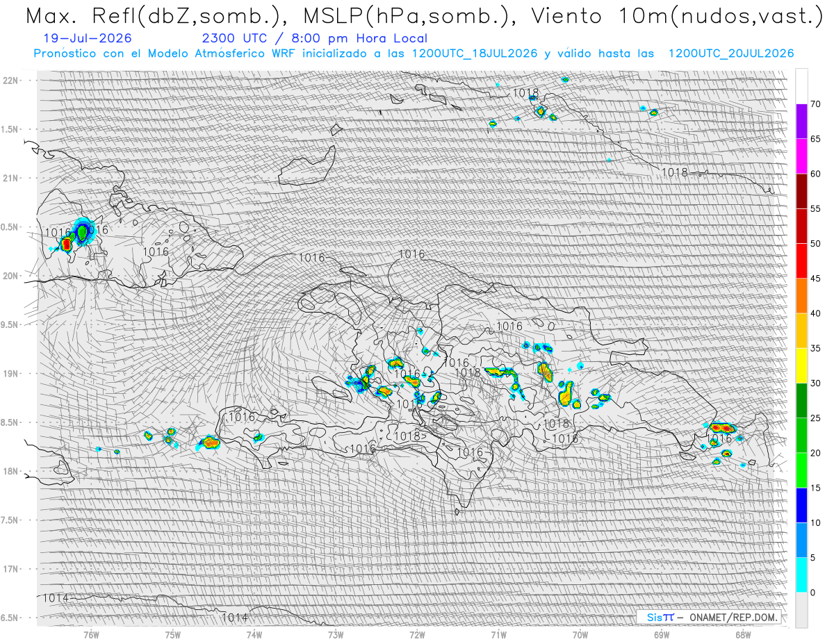The width and height of the screenshot is (834, 644).
Task: Select the maroon 55–60 dBZ color segment
Action: pyautogui.click(x=801, y=191)
